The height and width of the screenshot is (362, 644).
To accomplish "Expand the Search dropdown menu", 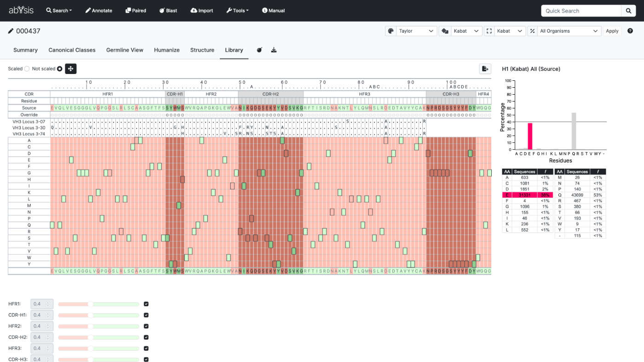I will tap(59, 11).
